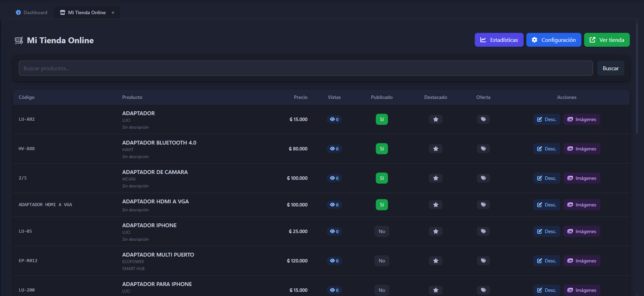644x296 pixels.
Task: Click product code LU-X02
Action: point(27,119)
